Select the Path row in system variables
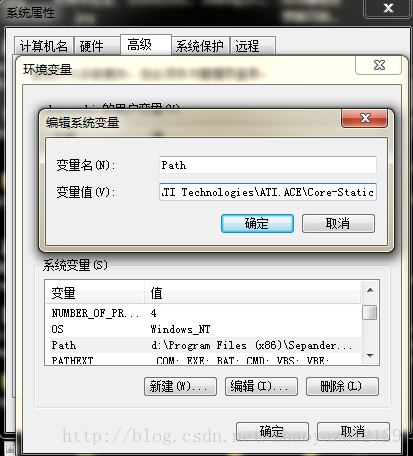Image resolution: width=413 pixels, height=456 pixels. (x=203, y=345)
